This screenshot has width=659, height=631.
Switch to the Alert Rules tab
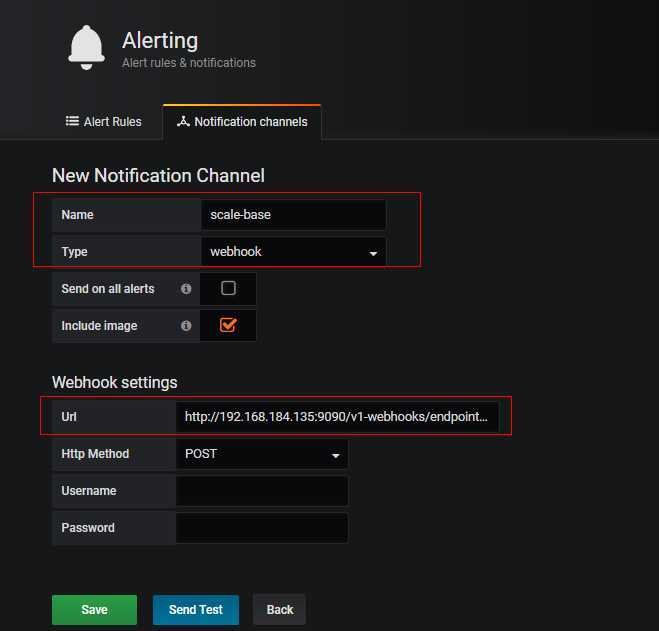103,121
